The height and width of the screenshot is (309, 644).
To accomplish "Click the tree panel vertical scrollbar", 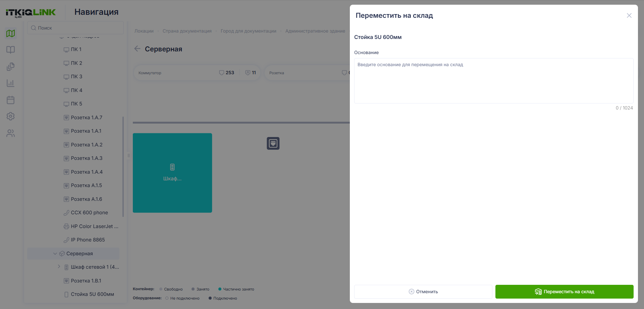I will coord(123,167).
